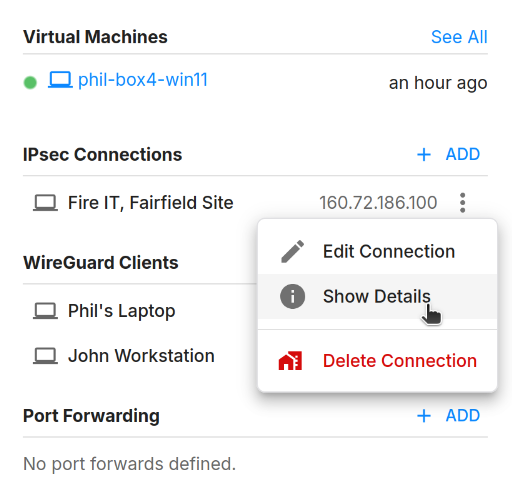Select the John Workstation WireGuard client

(x=140, y=356)
